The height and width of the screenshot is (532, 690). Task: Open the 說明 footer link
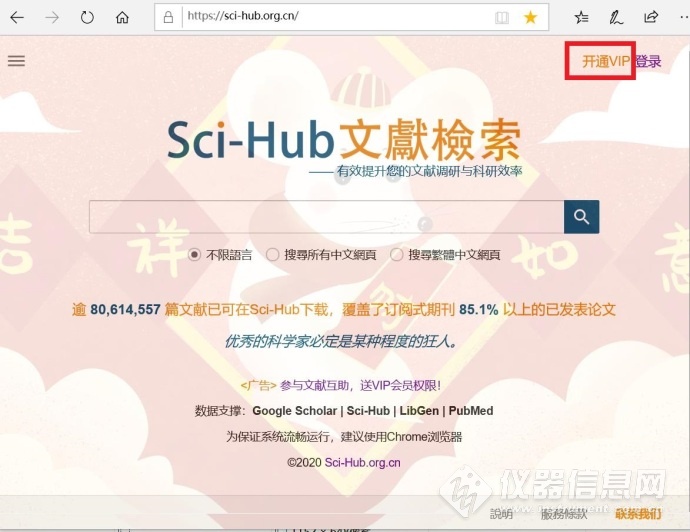[x=501, y=514]
